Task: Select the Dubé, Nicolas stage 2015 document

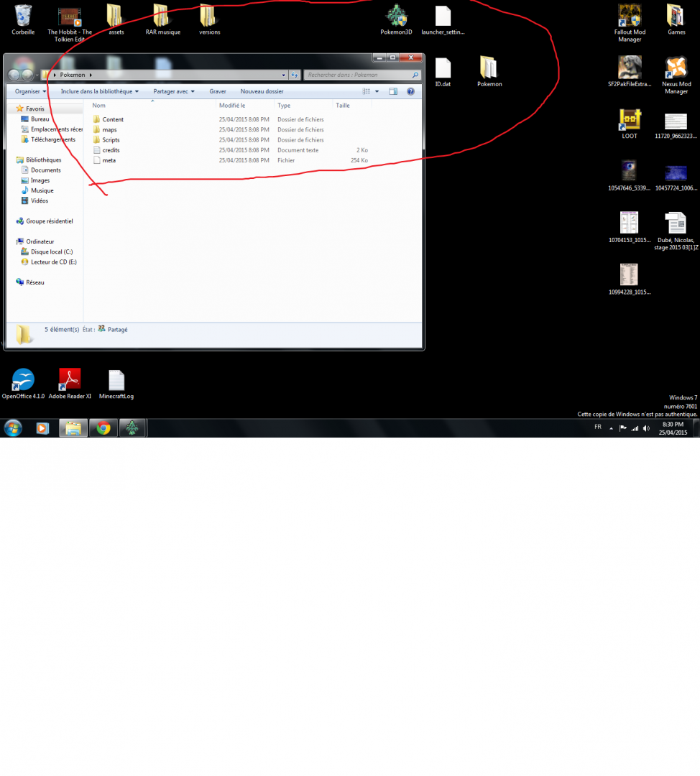Action: pos(676,231)
